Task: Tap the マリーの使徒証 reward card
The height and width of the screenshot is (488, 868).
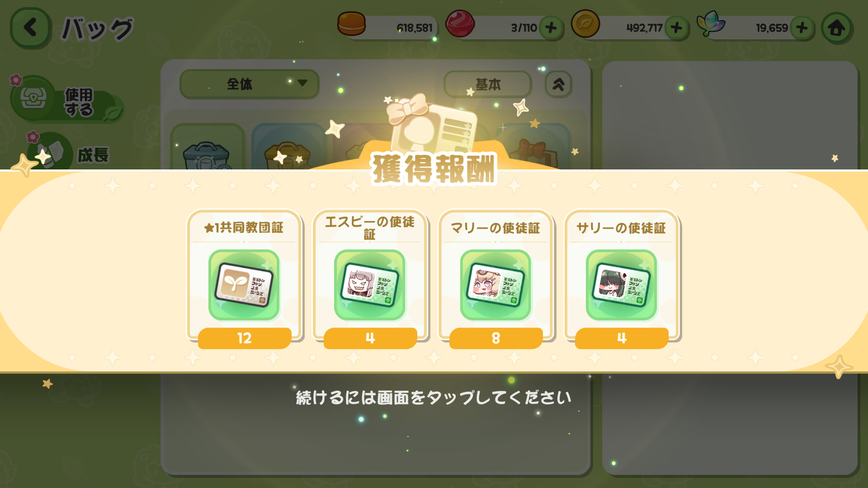Action: 495,279
